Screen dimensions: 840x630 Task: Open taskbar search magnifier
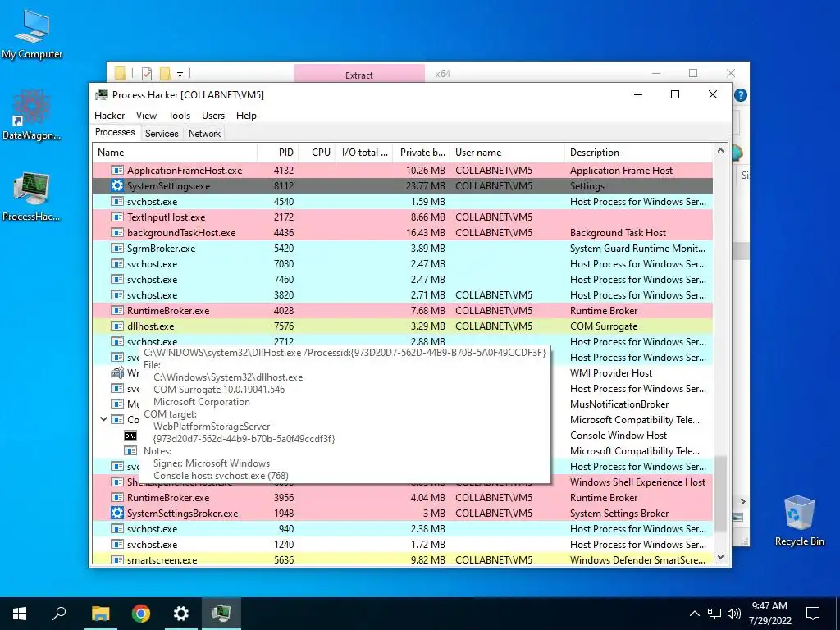coord(59,614)
